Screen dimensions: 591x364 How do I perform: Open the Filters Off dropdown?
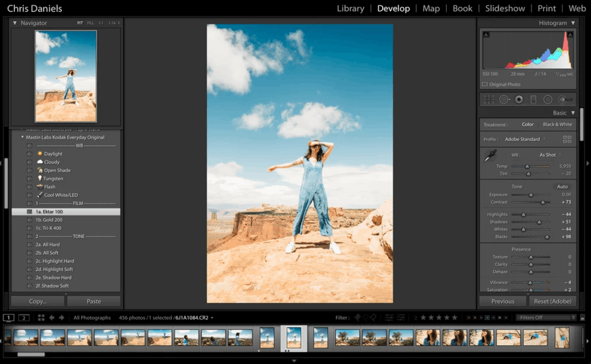(x=546, y=318)
